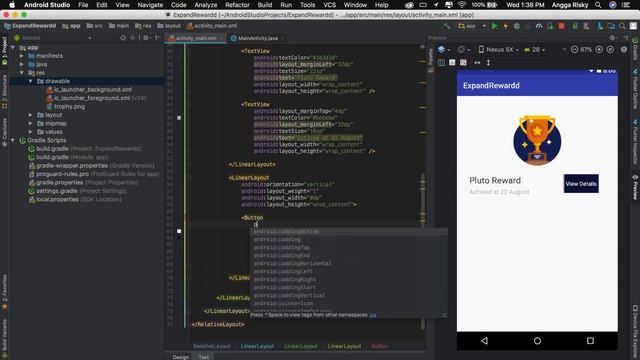This screenshot has height=360, width=640.
Task: Open the Nexus 5X device dropdown
Action: (498, 49)
